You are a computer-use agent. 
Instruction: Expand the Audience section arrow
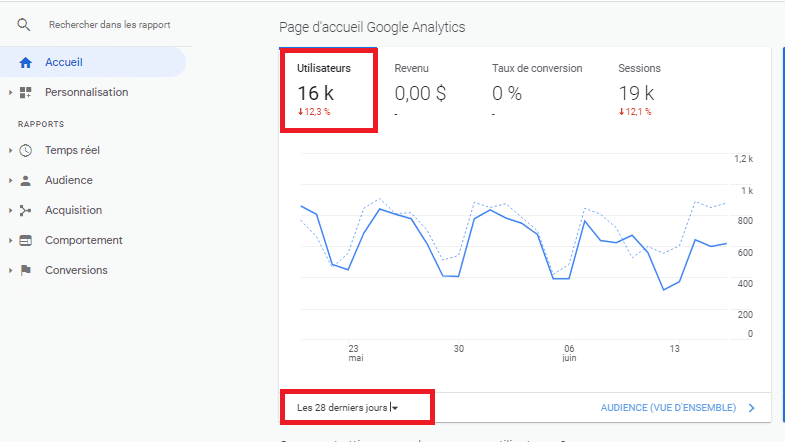10,180
